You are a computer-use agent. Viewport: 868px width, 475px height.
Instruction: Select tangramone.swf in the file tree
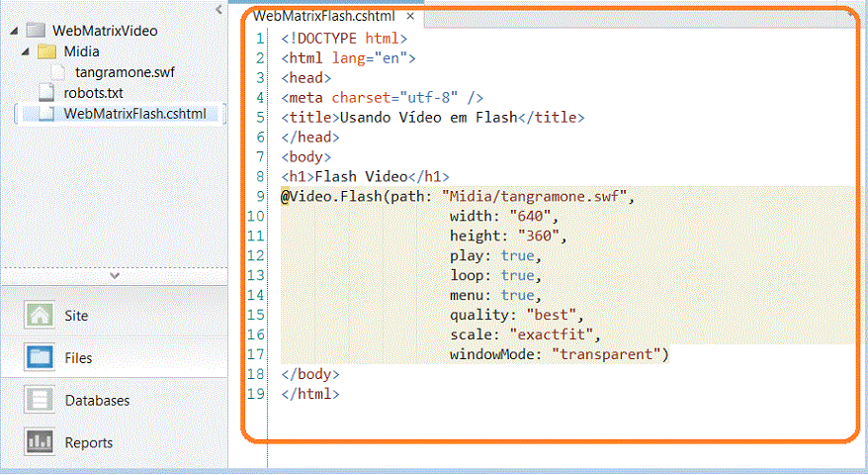(x=125, y=72)
